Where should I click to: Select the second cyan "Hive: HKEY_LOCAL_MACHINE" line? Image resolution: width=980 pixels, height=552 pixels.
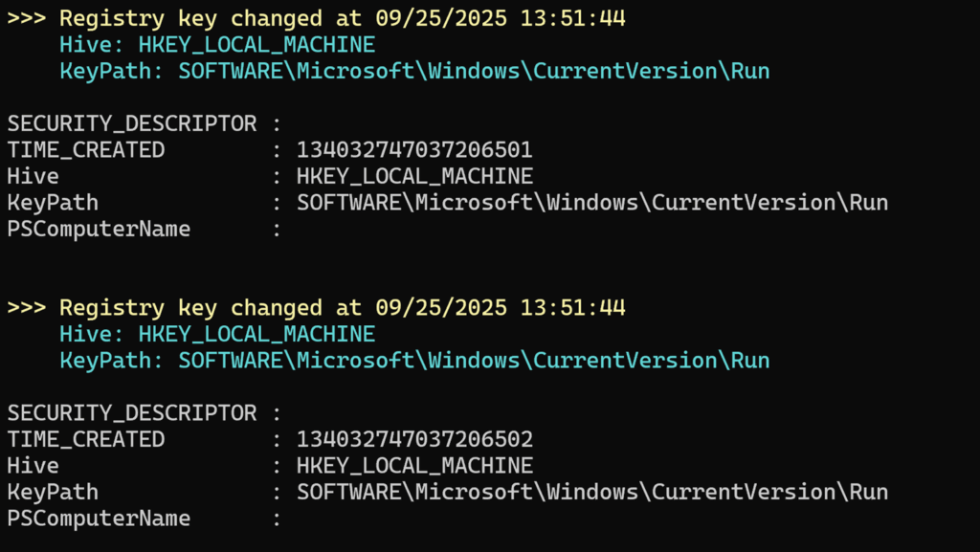pos(216,334)
